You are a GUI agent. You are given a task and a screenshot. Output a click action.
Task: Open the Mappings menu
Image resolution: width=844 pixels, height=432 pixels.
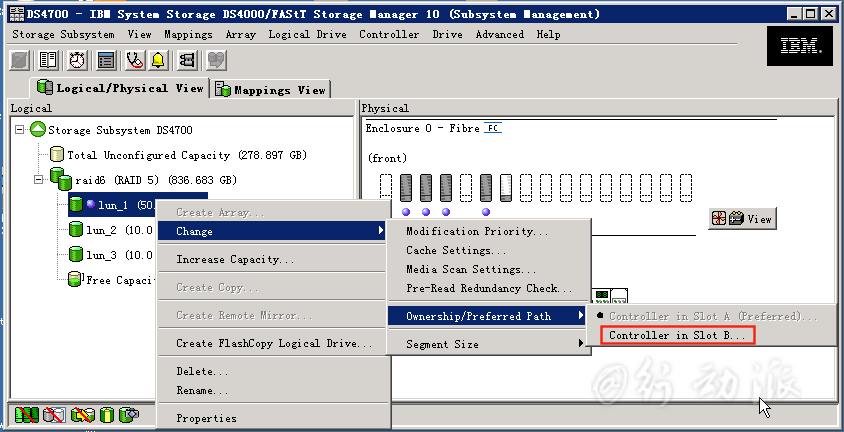pyautogui.click(x=188, y=34)
